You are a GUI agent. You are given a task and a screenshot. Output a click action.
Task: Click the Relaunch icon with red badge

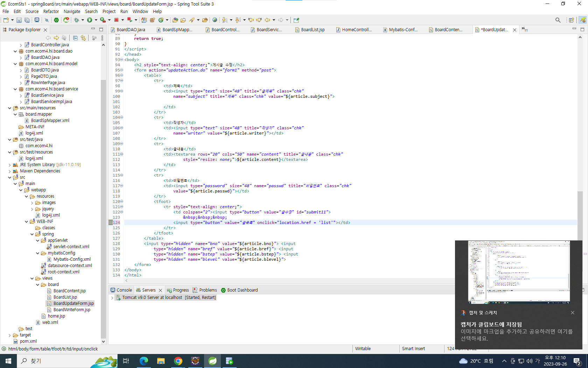pos(66,20)
